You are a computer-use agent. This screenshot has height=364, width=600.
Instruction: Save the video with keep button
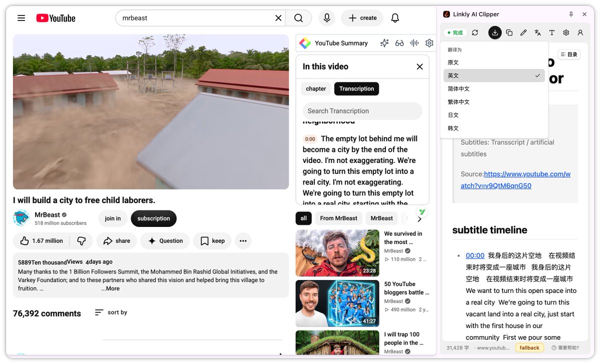coord(212,241)
